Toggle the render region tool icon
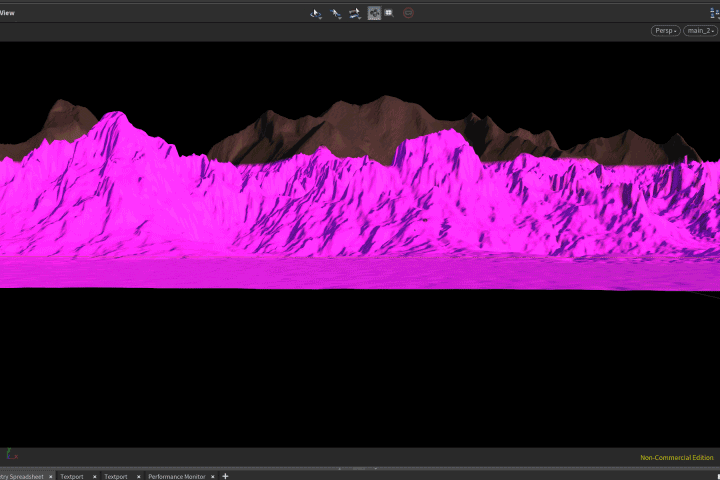The height and width of the screenshot is (480, 720). point(374,13)
